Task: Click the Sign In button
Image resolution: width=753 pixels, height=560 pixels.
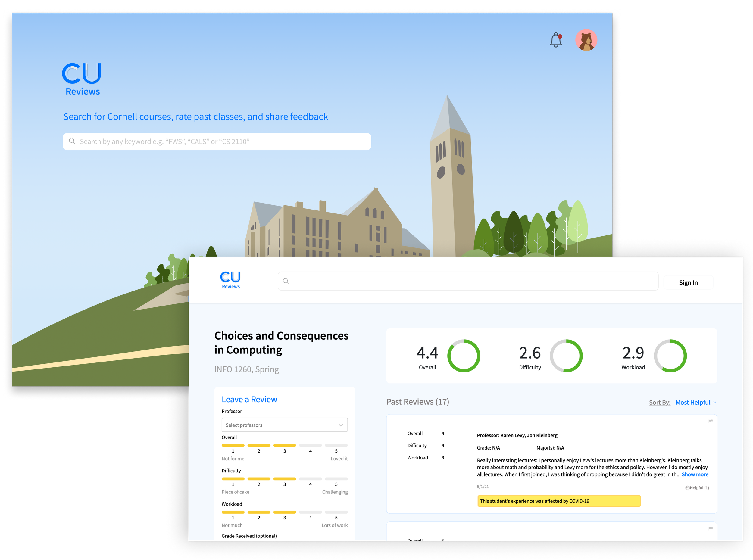Action: 688,283
